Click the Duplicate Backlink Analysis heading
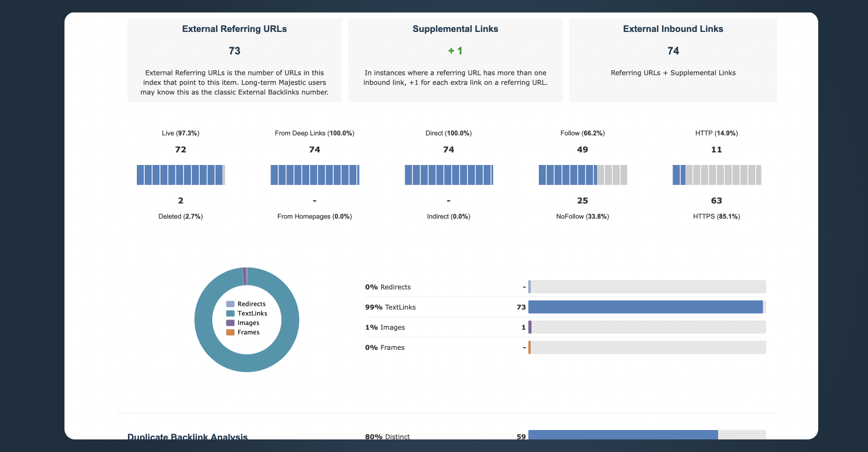This screenshot has height=452, width=868. (188, 436)
